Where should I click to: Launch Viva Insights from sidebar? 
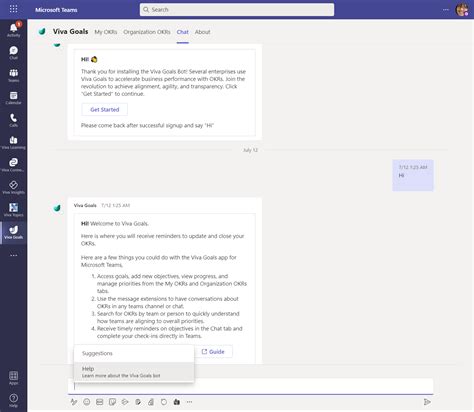(13, 187)
